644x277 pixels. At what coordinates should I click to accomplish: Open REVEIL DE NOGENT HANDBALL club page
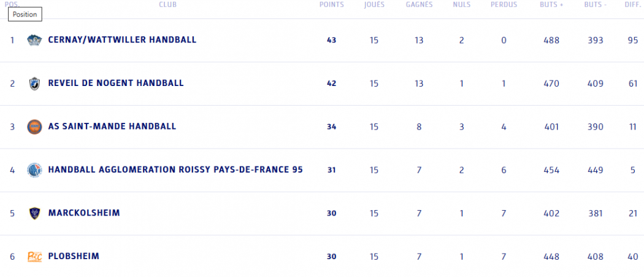116,84
